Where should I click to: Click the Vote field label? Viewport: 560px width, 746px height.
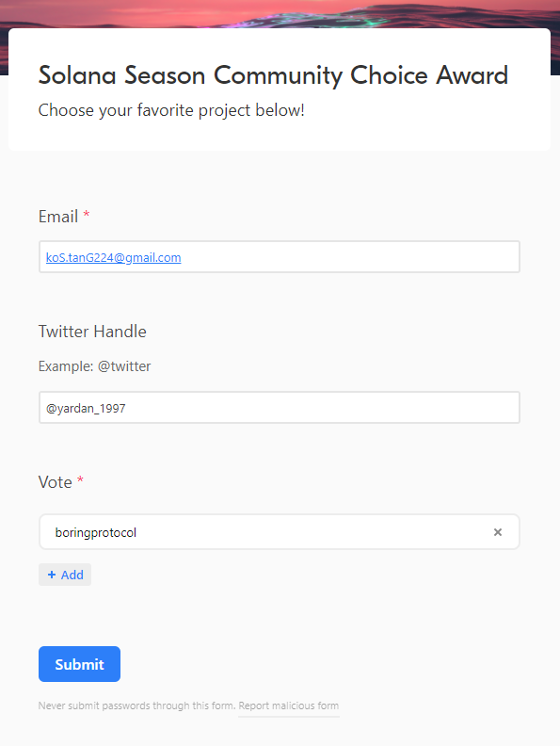(x=56, y=482)
